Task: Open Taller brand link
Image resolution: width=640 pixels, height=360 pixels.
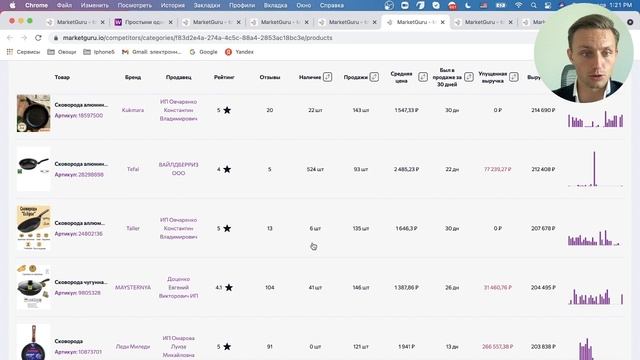Action: 133,228
